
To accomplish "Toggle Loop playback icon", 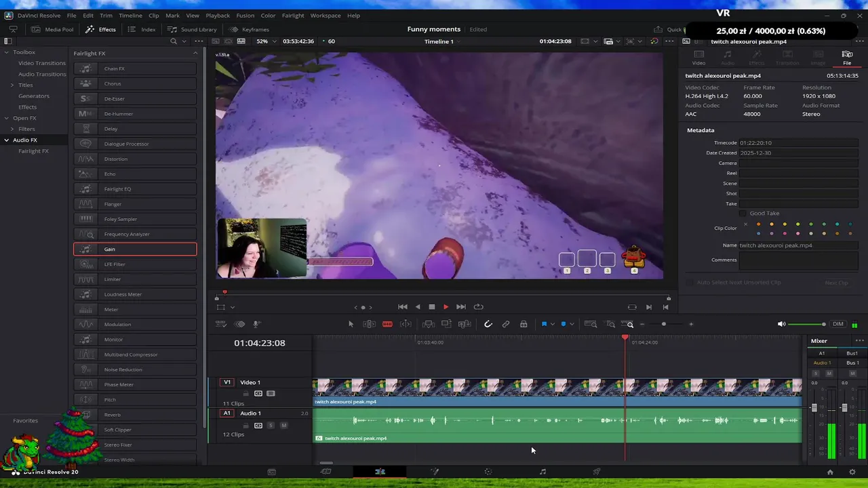I will point(478,306).
